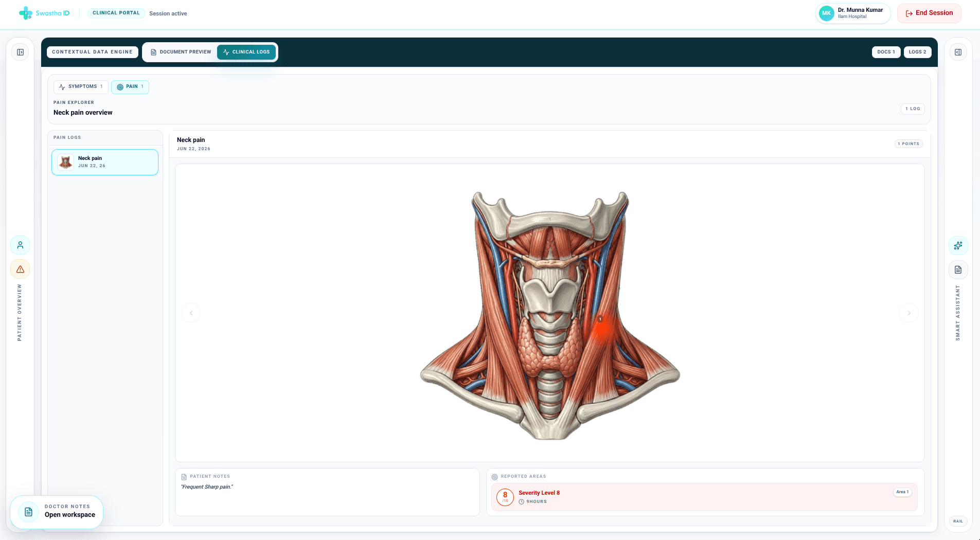Click the Clinical Portal badge

[116, 13]
